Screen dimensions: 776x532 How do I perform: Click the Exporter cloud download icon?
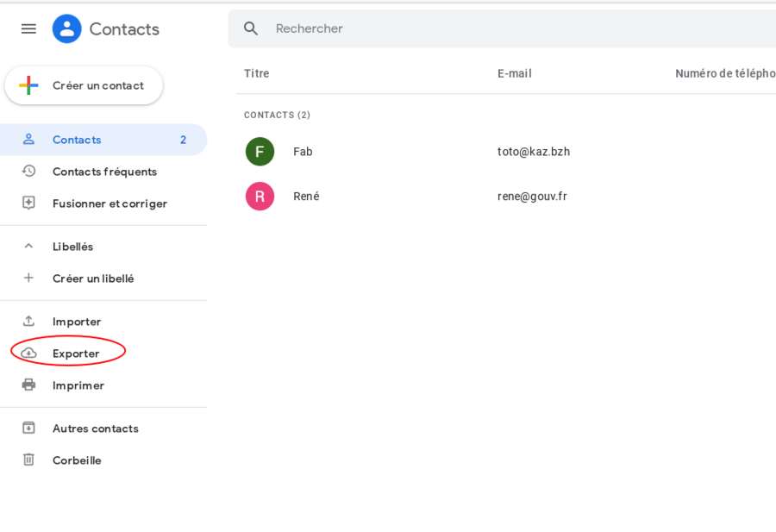point(28,353)
